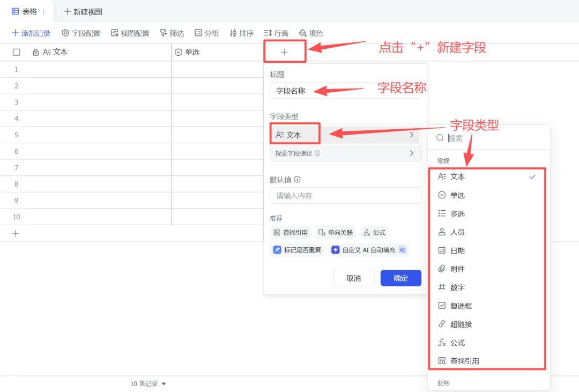
Task: Open the 排序 sorting options
Action: point(241,33)
